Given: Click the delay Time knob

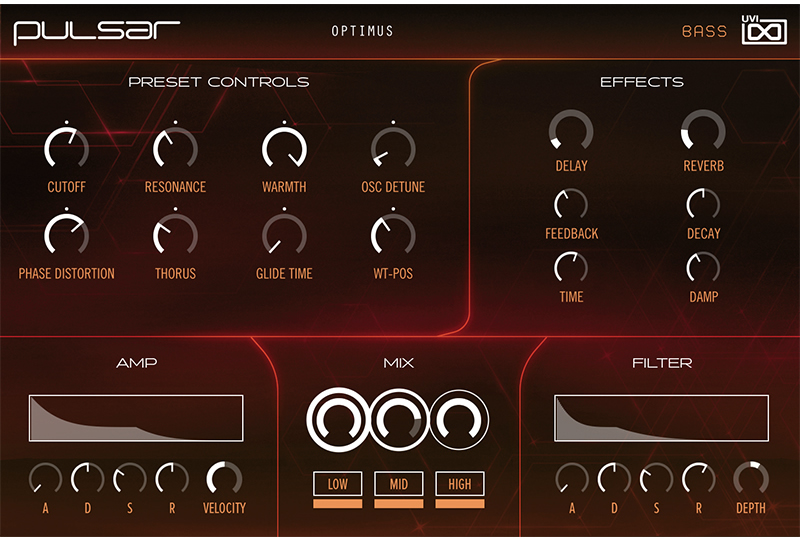Looking at the screenshot, I should [x=571, y=267].
